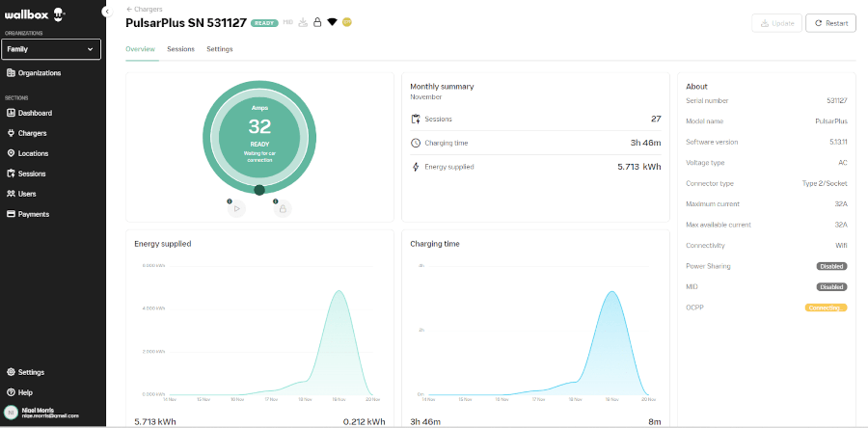Restart the charger
Viewport: 868px width, 428px height.
tap(831, 23)
